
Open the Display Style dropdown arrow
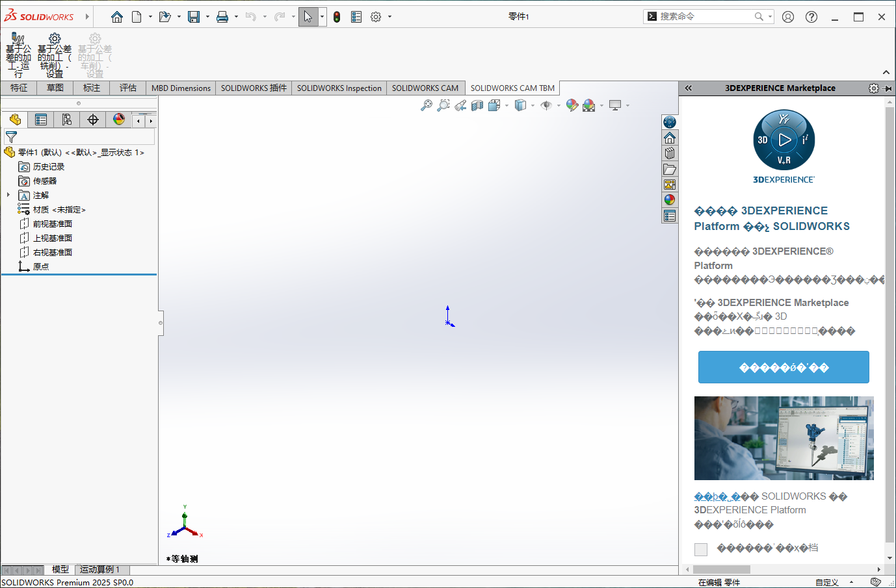click(x=533, y=105)
